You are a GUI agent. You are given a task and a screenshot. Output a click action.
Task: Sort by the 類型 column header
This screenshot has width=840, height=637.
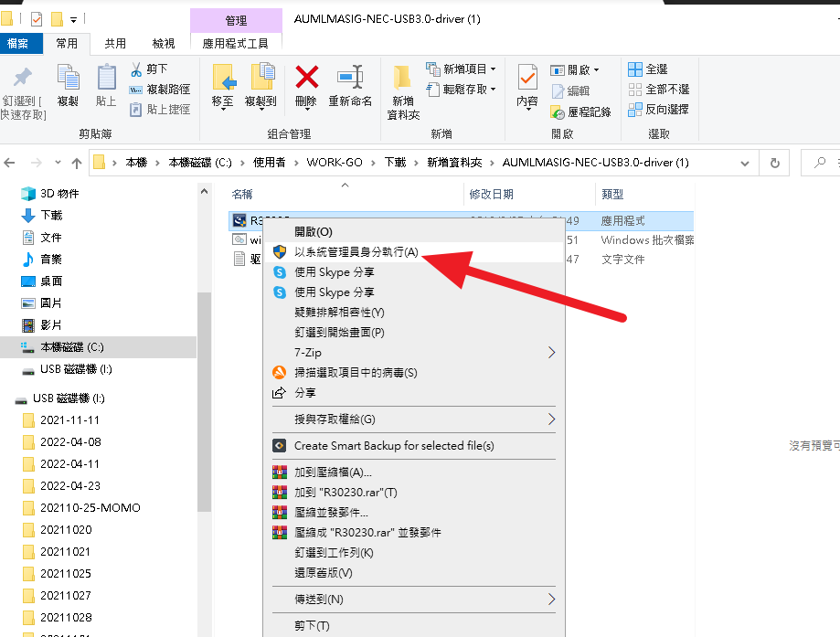(x=612, y=195)
